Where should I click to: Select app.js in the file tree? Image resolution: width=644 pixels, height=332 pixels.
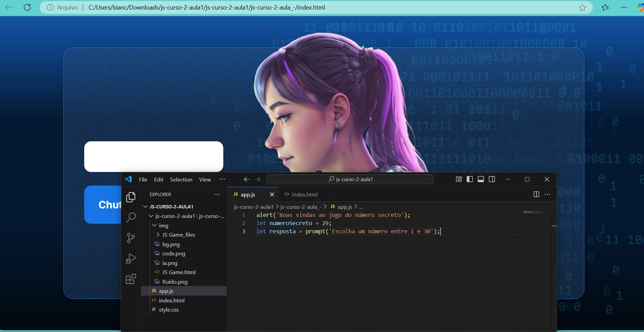tap(184, 291)
